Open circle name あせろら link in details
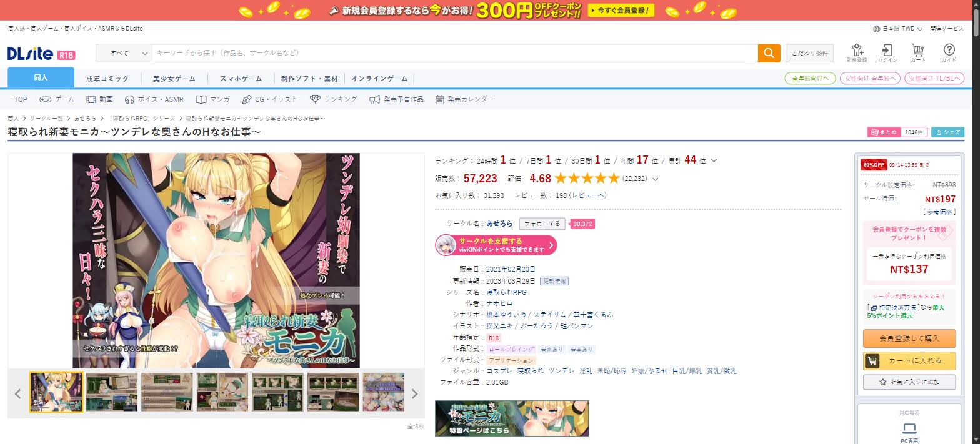The width and height of the screenshot is (980, 444). pyautogui.click(x=499, y=224)
